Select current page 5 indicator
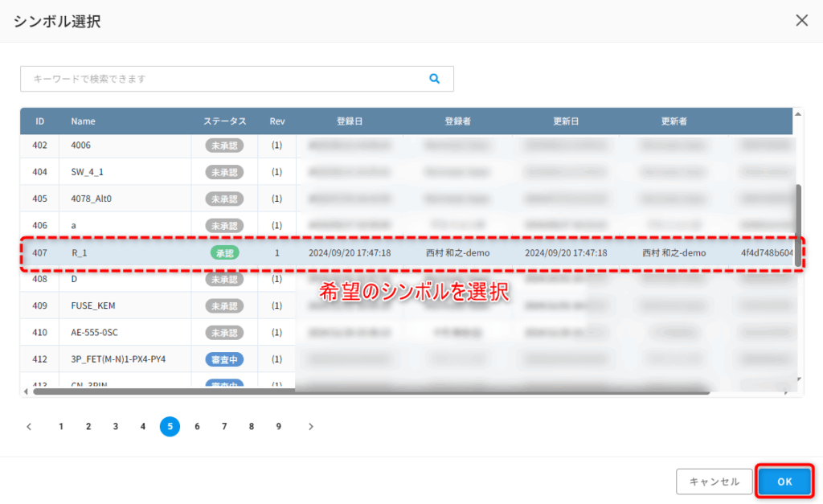 (170, 426)
